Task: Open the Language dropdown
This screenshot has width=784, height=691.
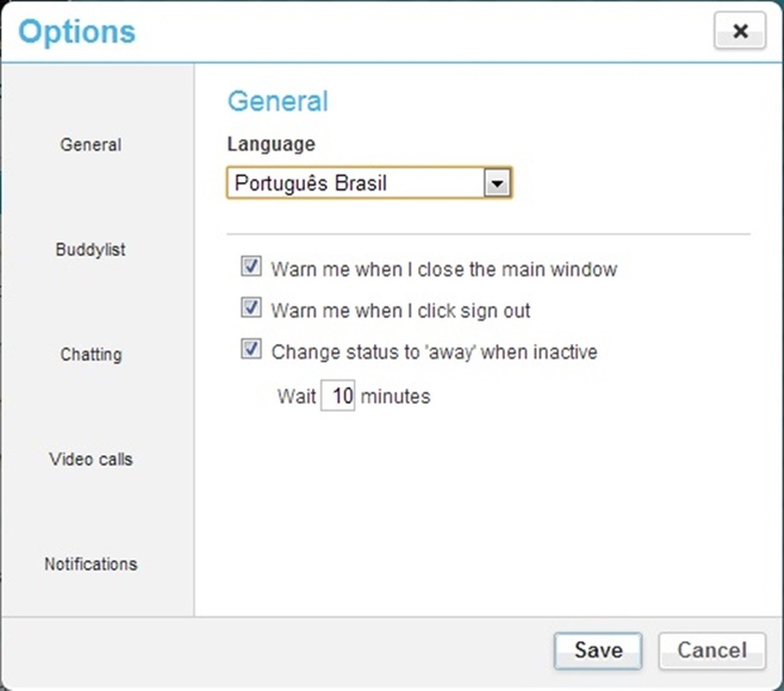Action: 368,183
